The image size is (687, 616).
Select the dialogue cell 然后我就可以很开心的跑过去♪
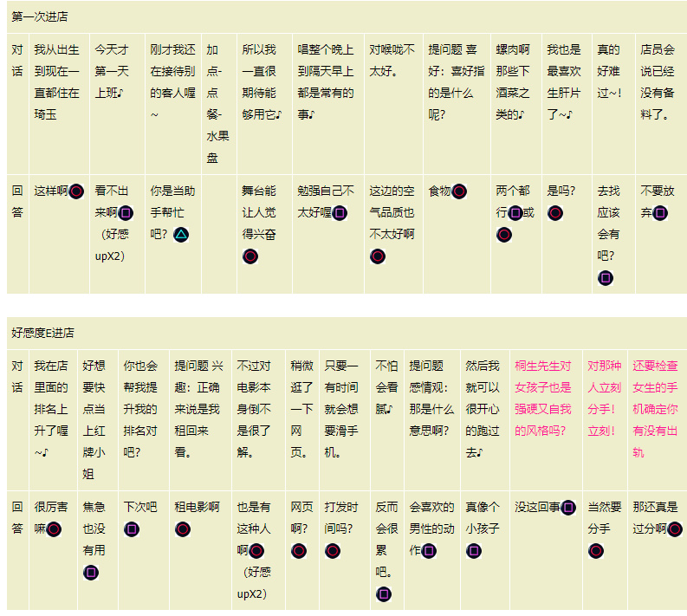(x=485, y=420)
